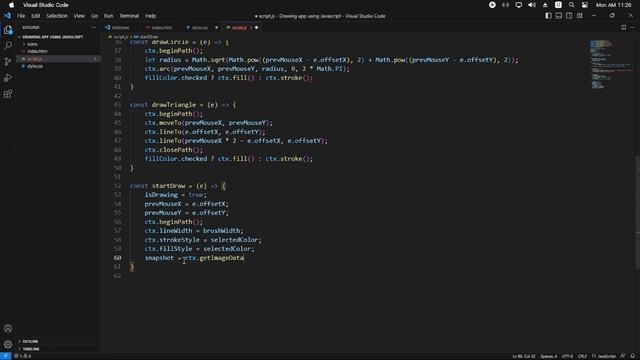This screenshot has height=360, width=640.
Task: Click unsaved dot on script.js tab
Action: point(256,28)
